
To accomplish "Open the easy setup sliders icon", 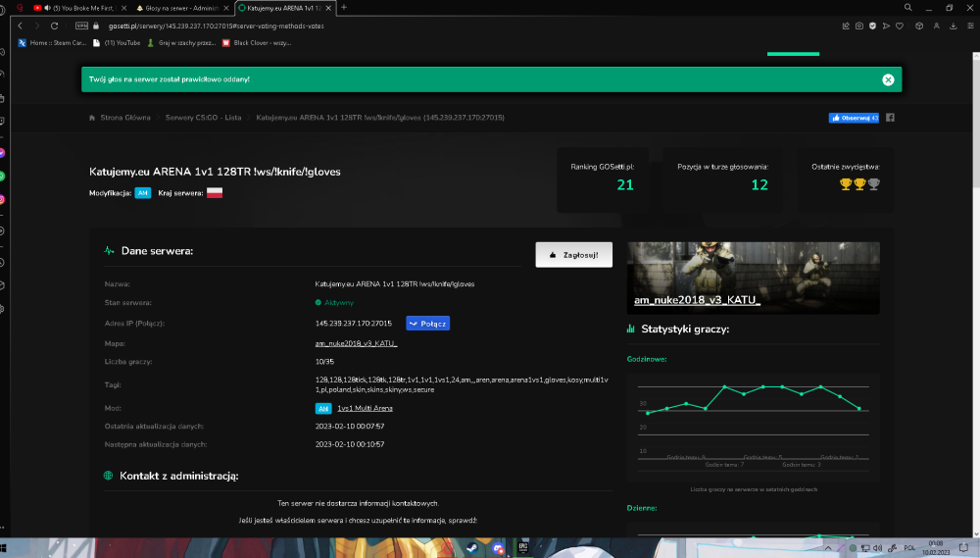I will click(970, 25).
